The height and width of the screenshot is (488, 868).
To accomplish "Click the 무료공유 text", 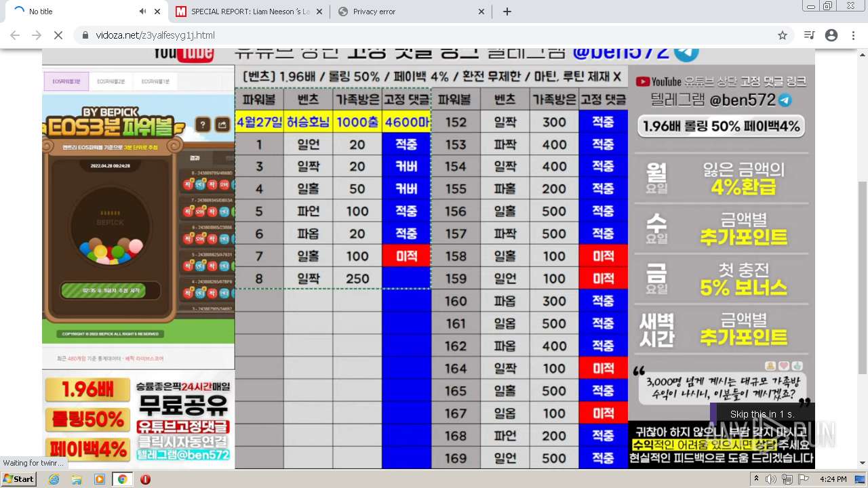I will click(x=184, y=405).
